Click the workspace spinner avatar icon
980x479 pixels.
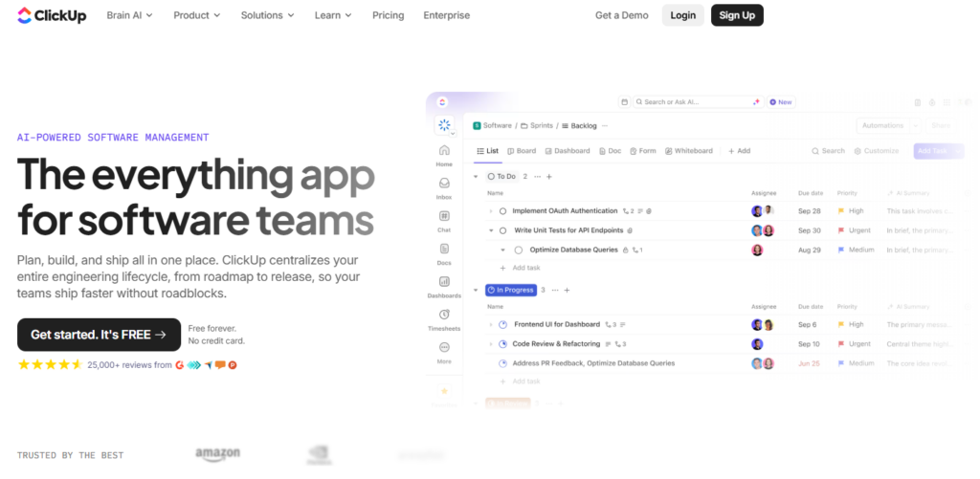coord(444,125)
